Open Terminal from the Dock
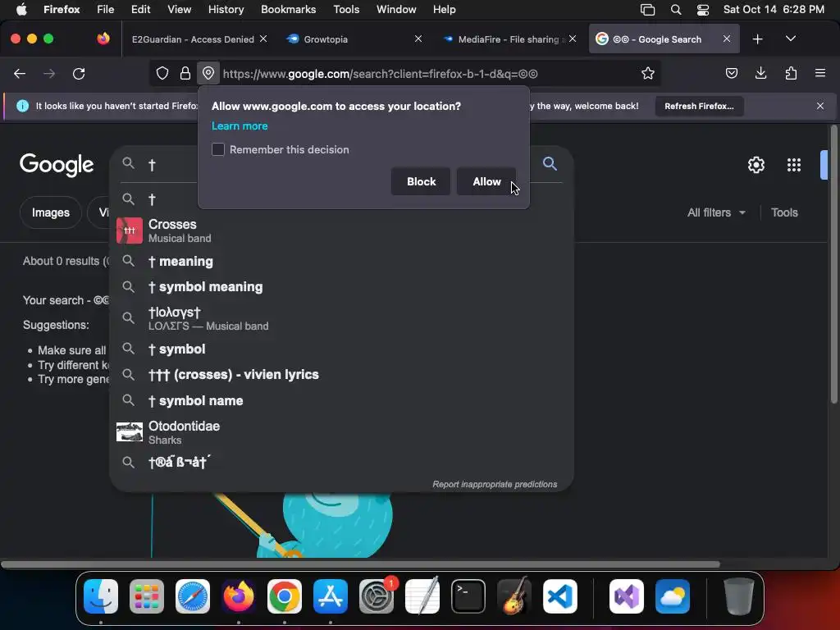This screenshot has height=630, width=840. [x=468, y=596]
